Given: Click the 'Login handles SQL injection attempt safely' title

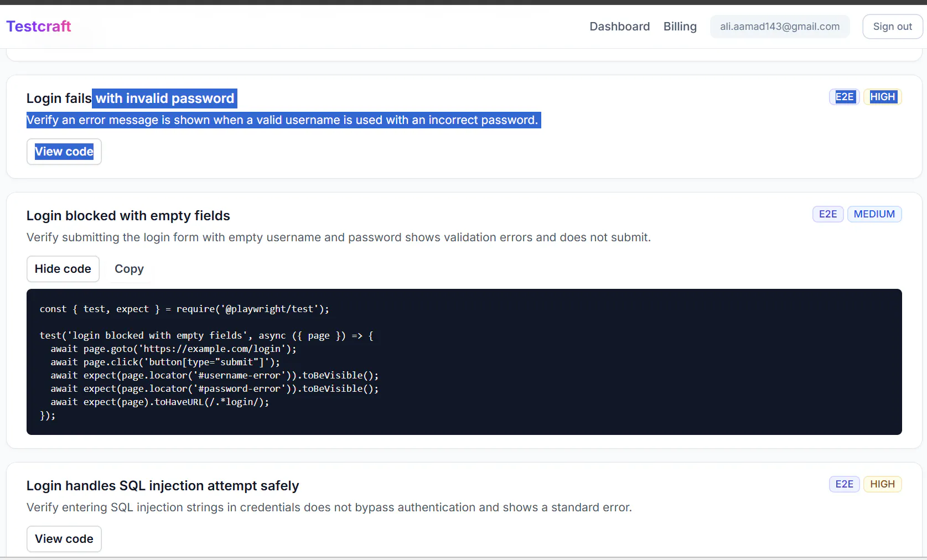Looking at the screenshot, I should tap(163, 486).
